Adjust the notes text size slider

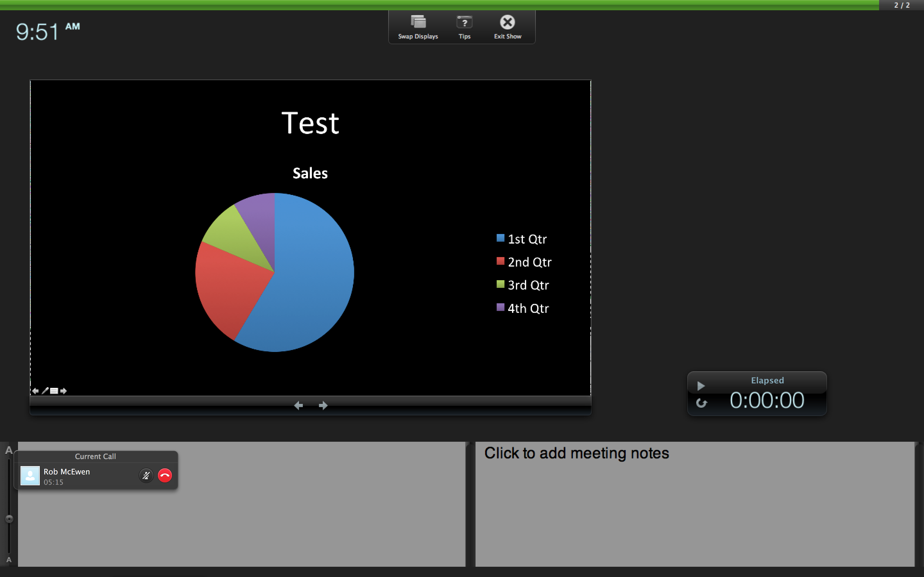[x=9, y=519]
